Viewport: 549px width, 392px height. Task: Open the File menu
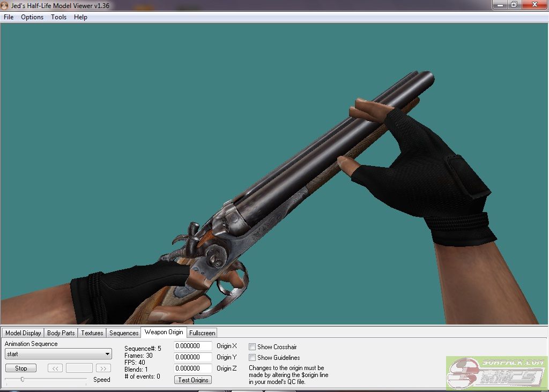coord(9,17)
